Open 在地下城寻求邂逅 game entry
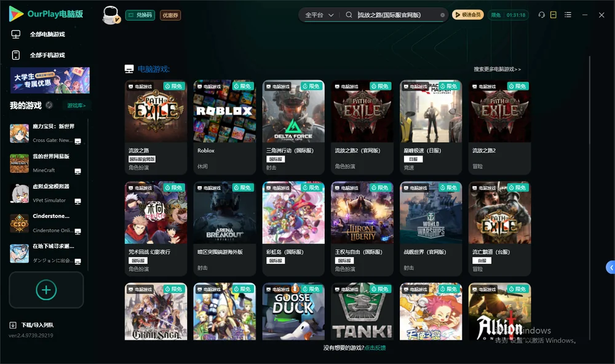This screenshot has height=364, width=615. 46,253
